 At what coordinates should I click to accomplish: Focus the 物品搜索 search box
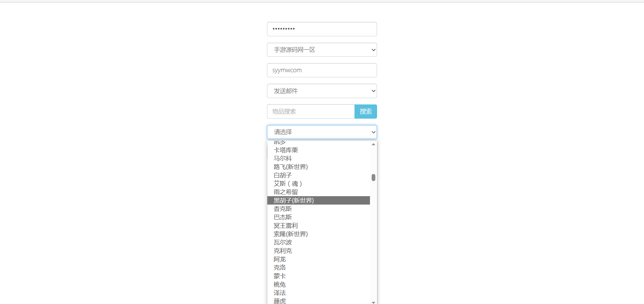311,112
